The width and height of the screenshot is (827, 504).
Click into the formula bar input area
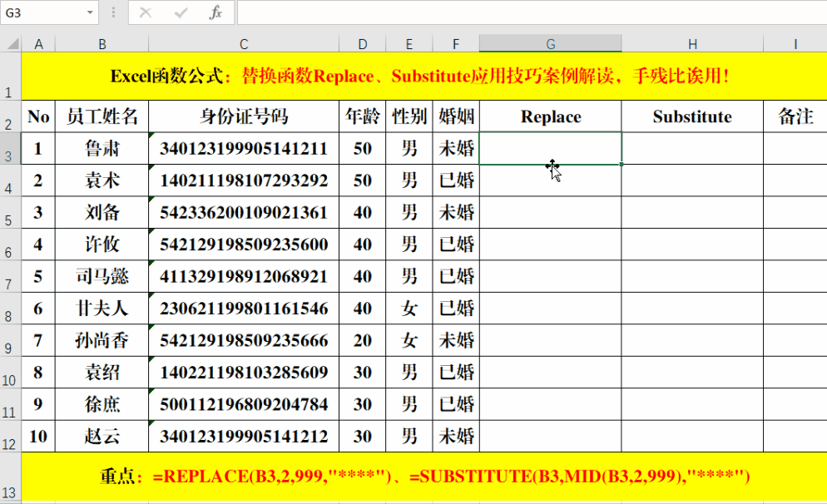point(532,12)
